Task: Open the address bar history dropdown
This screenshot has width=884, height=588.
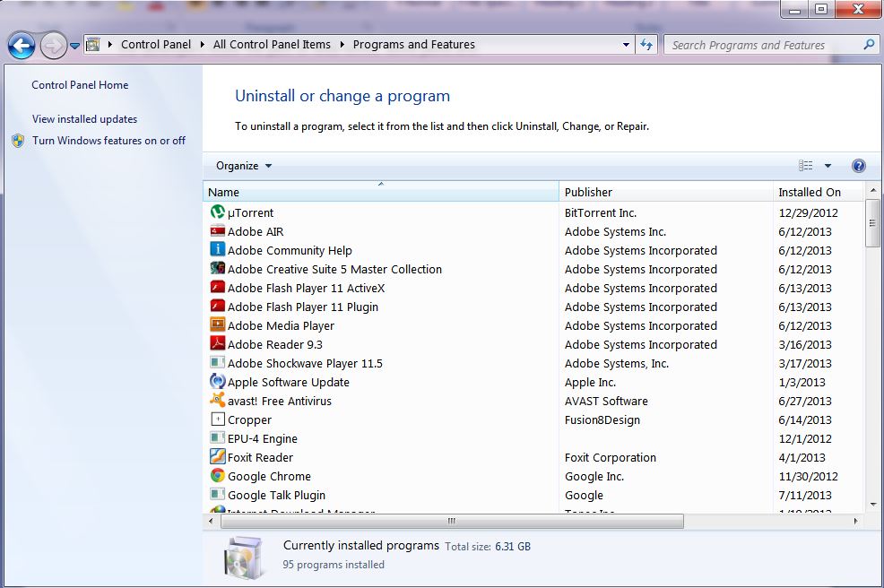Action: pos(626,45)
